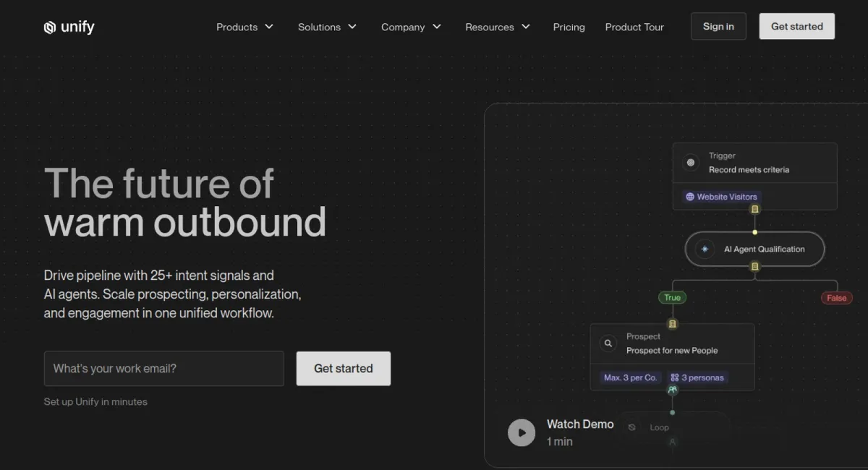Focus the work email input field

click(x=164, y=369)
